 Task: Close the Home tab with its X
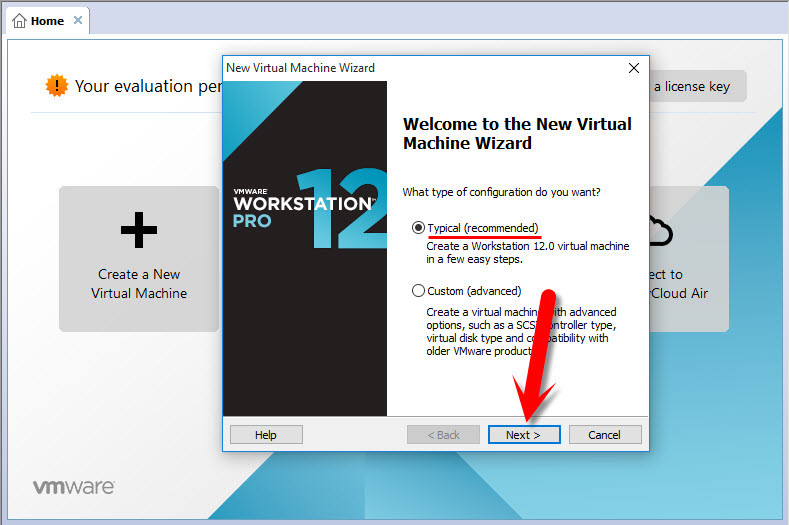click(x=78, y=20)
